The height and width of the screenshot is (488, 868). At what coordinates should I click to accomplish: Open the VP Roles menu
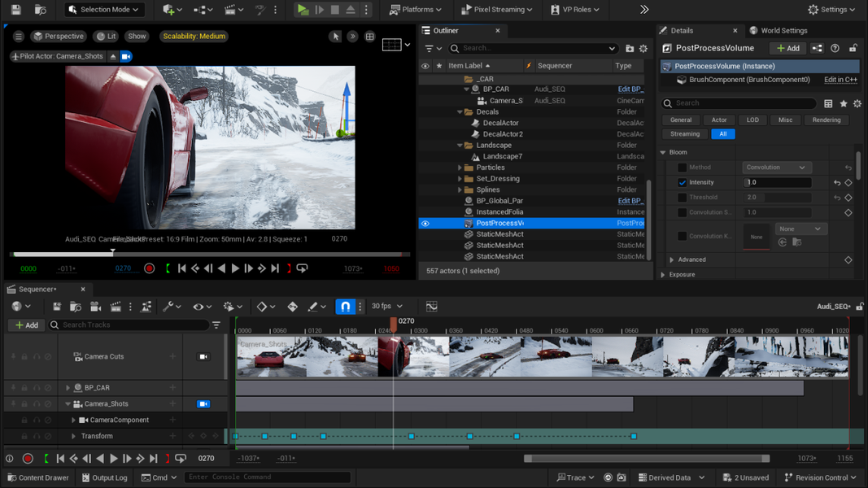tap(575, 10)
